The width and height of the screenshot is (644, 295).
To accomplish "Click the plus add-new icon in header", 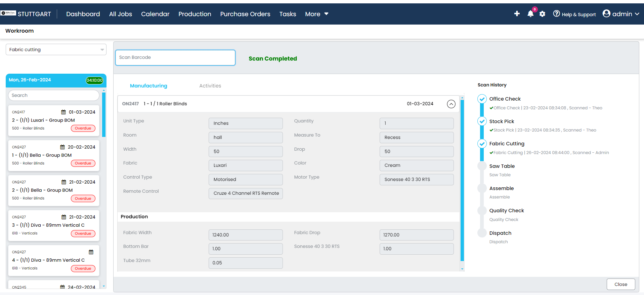I will (517, 13).
